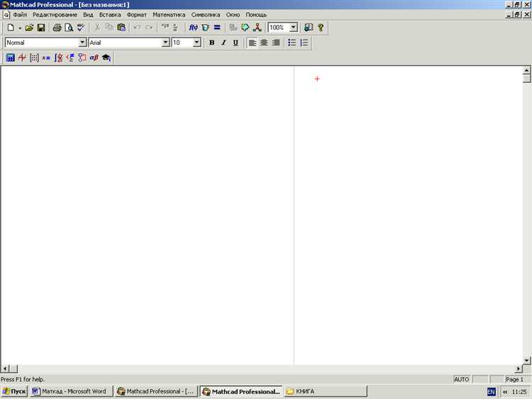Insert unit with measuring cup icon
Image resolution: width=532 pixels, height=399 pixels.
(x=205, y=28)
